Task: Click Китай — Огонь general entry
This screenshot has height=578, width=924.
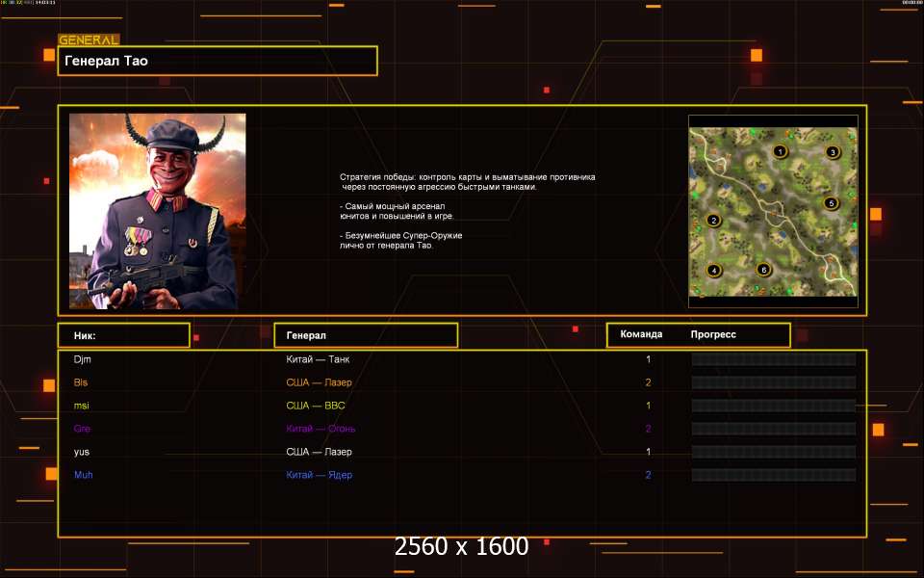Action: click(321, 429)
